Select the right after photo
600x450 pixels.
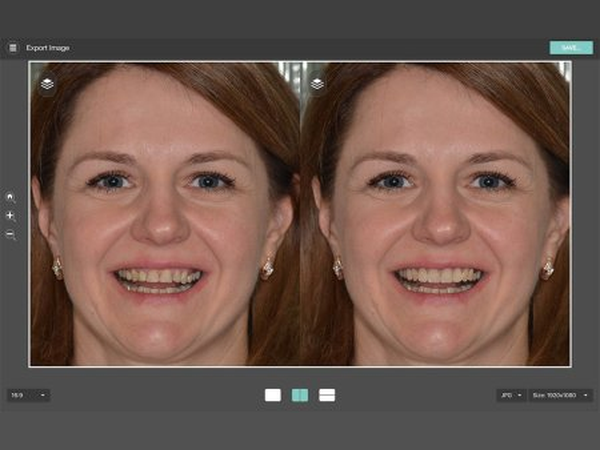point(436,214)
